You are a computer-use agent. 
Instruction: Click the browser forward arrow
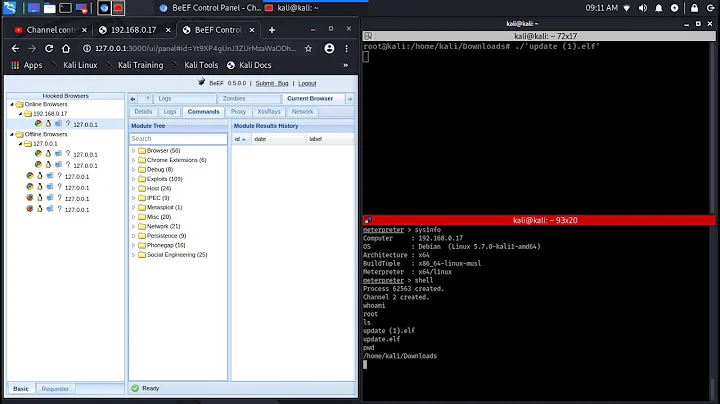pyautogui.click(x=32, y=48)
